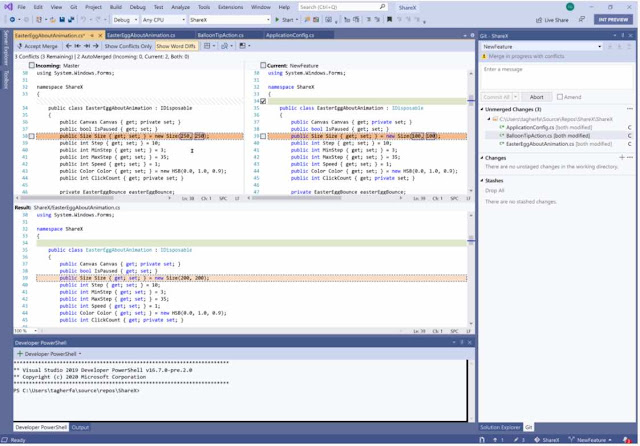Toggle Show Word Diffs
The width and height of the screenshot is (640, 446).
[176, 46]
